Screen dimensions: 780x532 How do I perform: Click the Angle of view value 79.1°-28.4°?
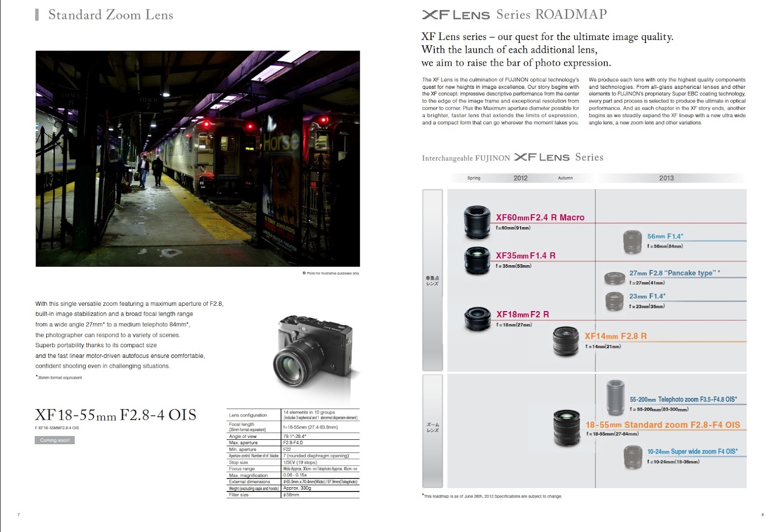click(294, 436)
